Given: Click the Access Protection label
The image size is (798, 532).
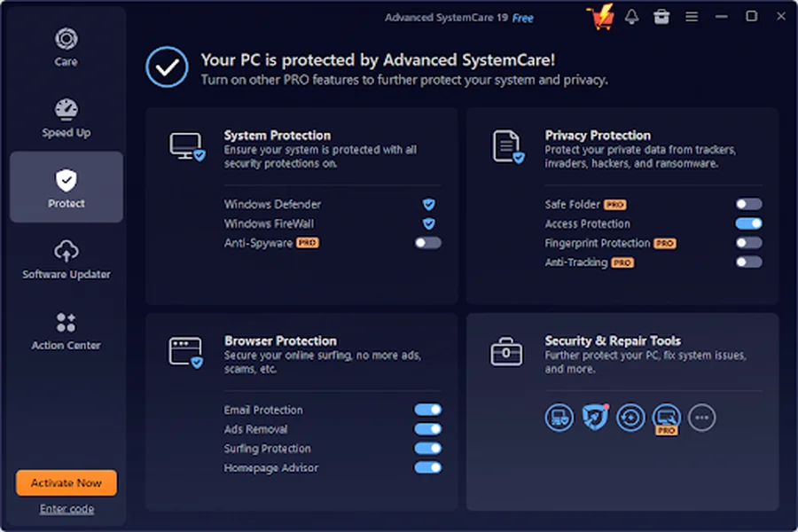Looking at the screenshot, I should coord(587,223).
